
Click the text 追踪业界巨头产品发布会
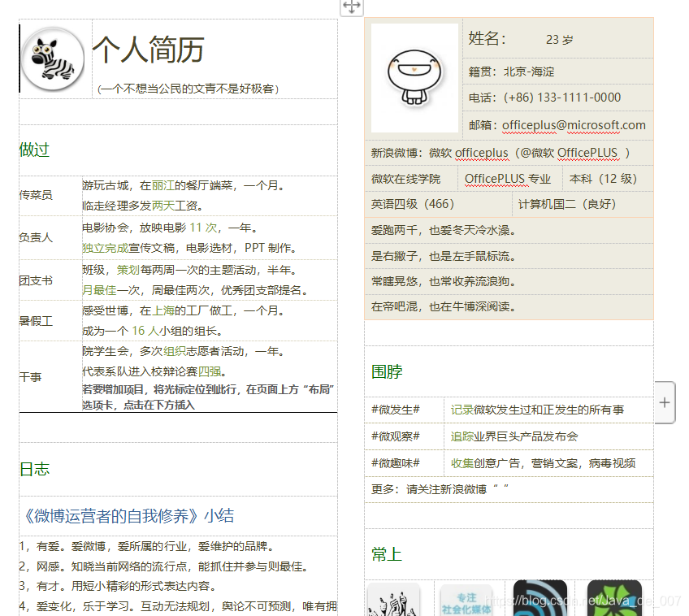[x=514, y=436]
